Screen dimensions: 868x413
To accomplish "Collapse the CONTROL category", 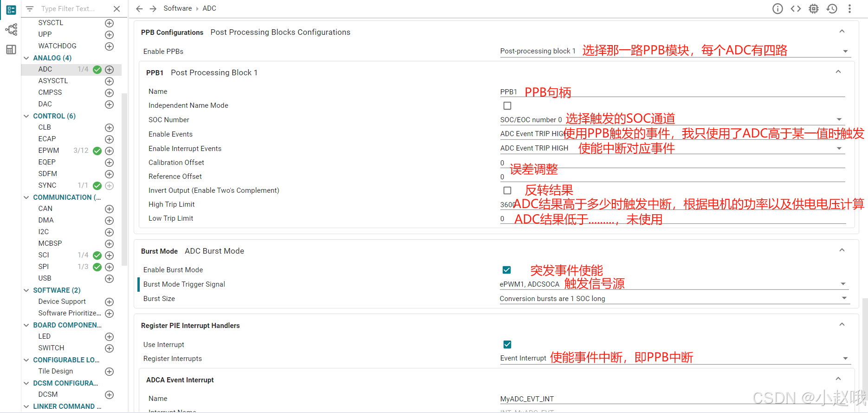I will (x=26, y=116).
